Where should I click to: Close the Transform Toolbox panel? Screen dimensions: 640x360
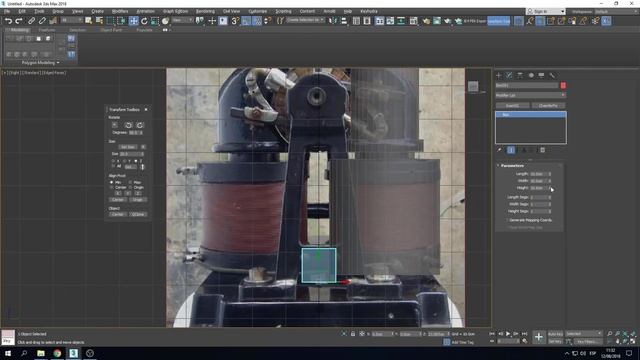click(146, 109)
